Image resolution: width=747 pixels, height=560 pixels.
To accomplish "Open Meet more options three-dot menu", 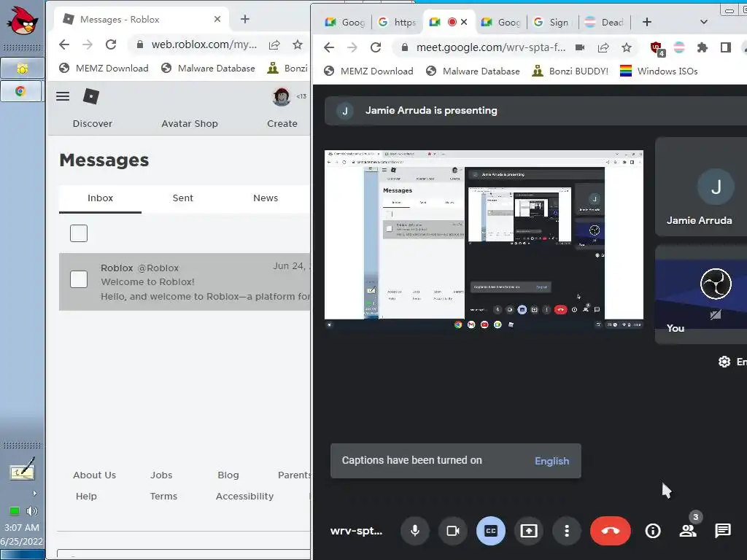I will click(x=566, y=531).
